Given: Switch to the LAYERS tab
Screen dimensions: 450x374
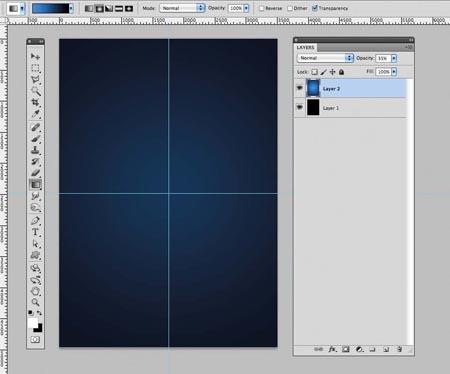Looking at the screenshot, I should [305, 47].
